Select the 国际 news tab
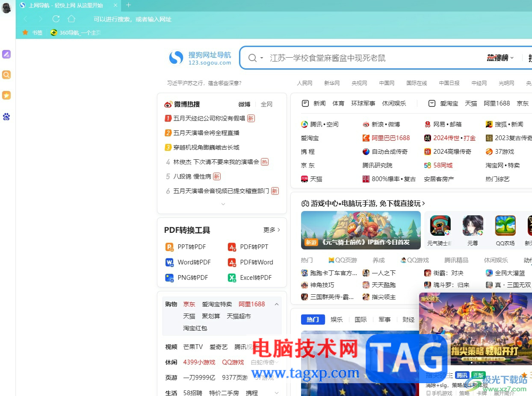This screenshot has height=396, width=532. (x=361, y=320)
